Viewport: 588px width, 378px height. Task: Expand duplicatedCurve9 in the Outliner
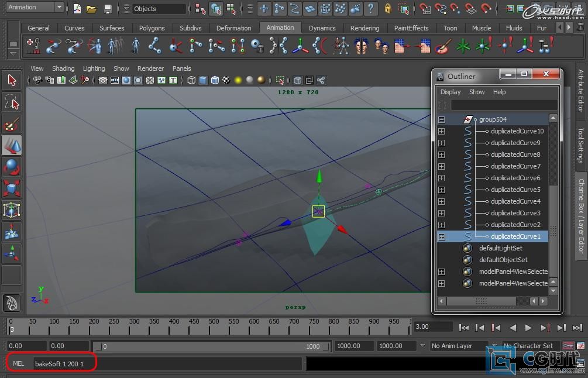(441, 143)
